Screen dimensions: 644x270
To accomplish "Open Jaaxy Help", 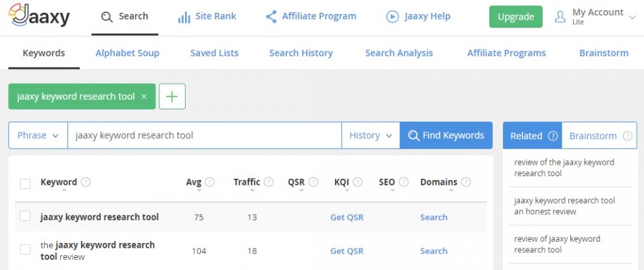I will pos(419,17).
